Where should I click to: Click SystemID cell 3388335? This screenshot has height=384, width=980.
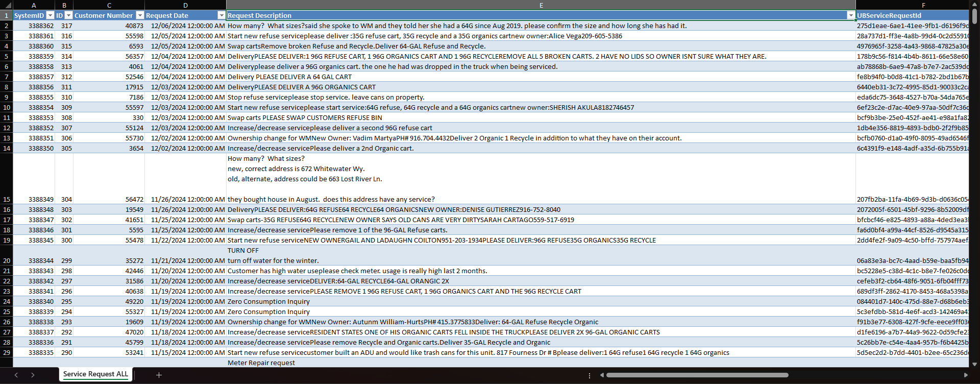click(x=34, y=352)
